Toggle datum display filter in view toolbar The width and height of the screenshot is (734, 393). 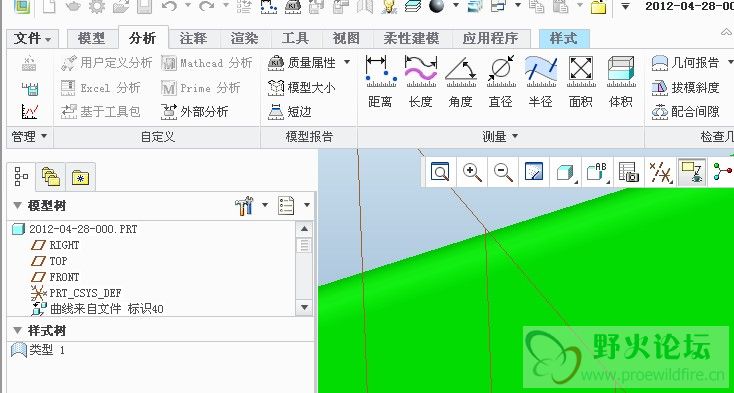(x=660, y=173)
